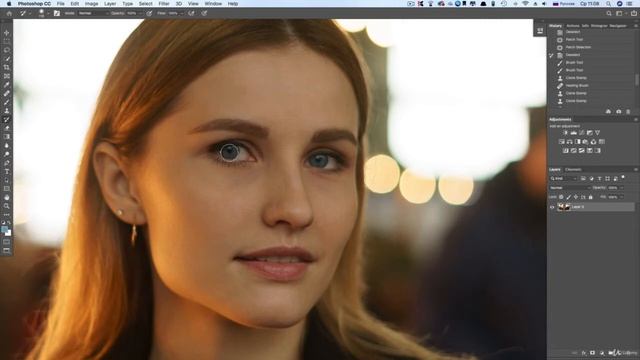This screenshot has width=640, height=360.
Task: Select the Crop tool
Action: click(7, 67)
